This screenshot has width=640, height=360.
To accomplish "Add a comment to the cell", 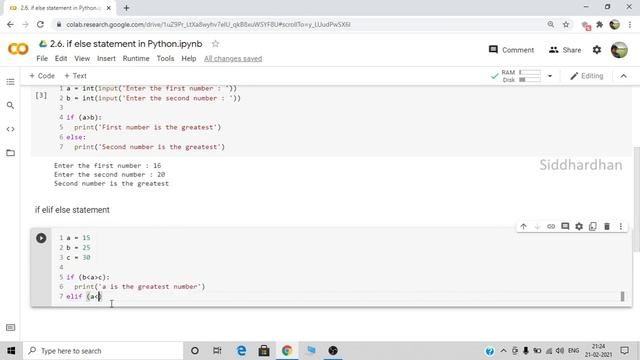I will point(565,226).
